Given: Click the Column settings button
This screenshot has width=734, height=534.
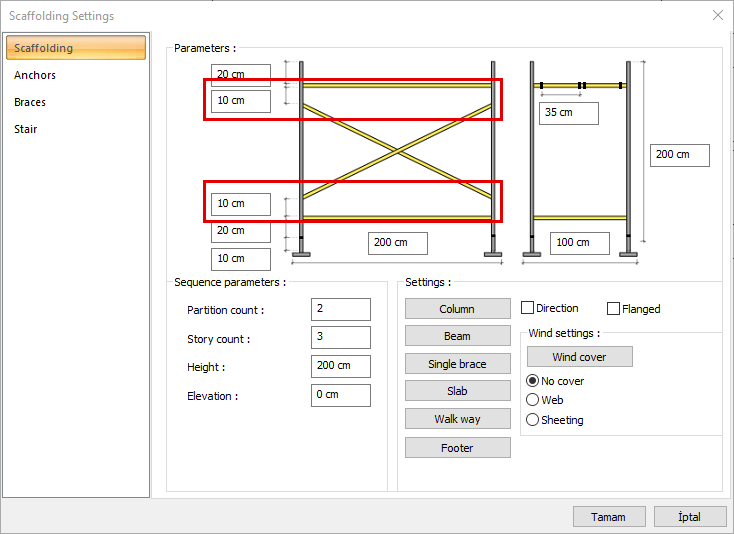Looking at the screenshot, I should (x=457, y=309).
